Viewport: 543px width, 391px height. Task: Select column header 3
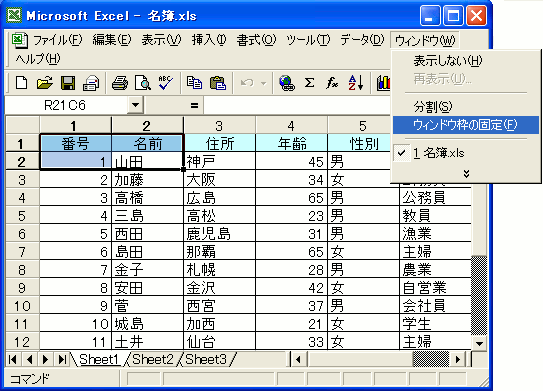pyautogui.click(x=219, y=126)
